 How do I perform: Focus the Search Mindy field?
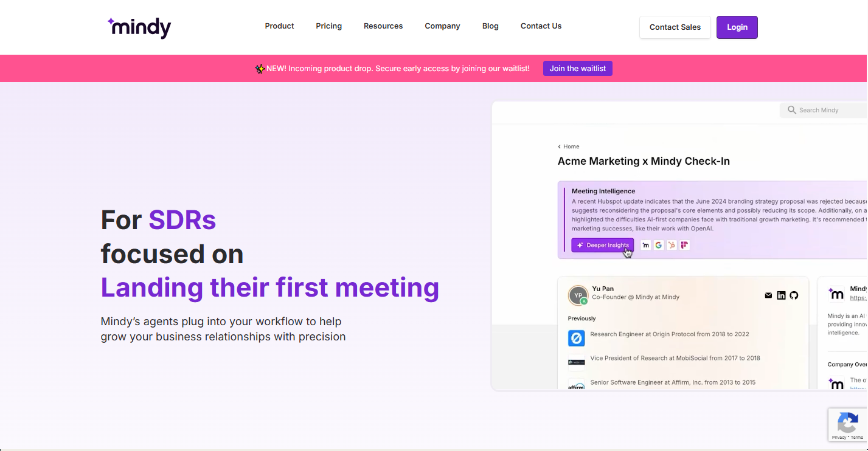[x=824, y=110]
